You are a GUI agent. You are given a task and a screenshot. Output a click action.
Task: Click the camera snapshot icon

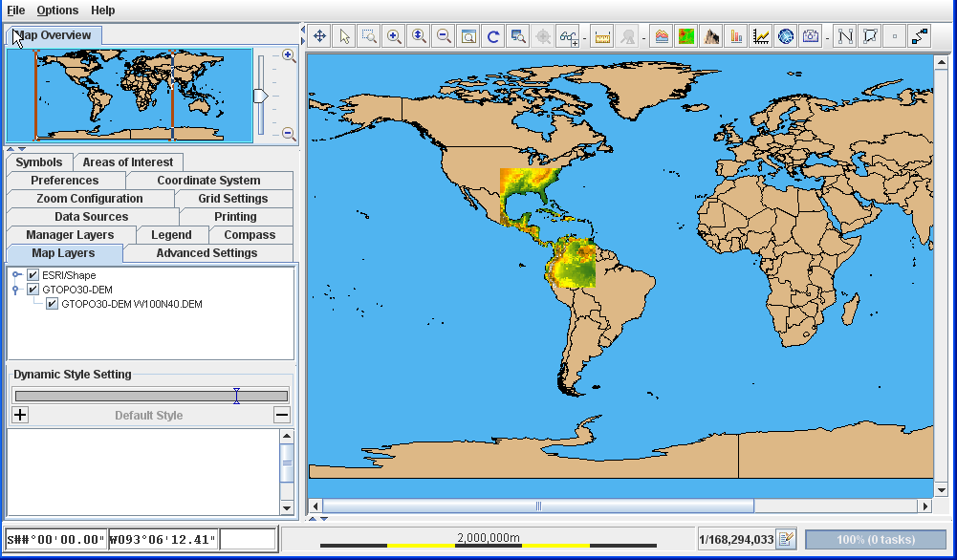(x=811, y=36)
